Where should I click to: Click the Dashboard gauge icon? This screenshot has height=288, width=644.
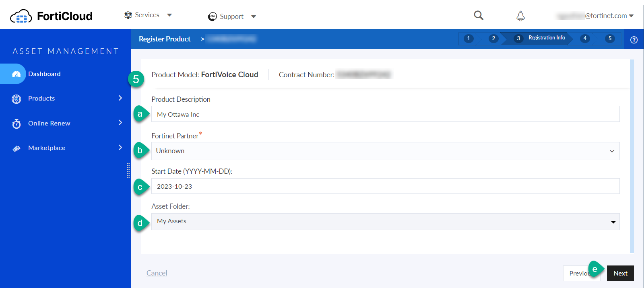pyautogui.click(x=17, y=74)
